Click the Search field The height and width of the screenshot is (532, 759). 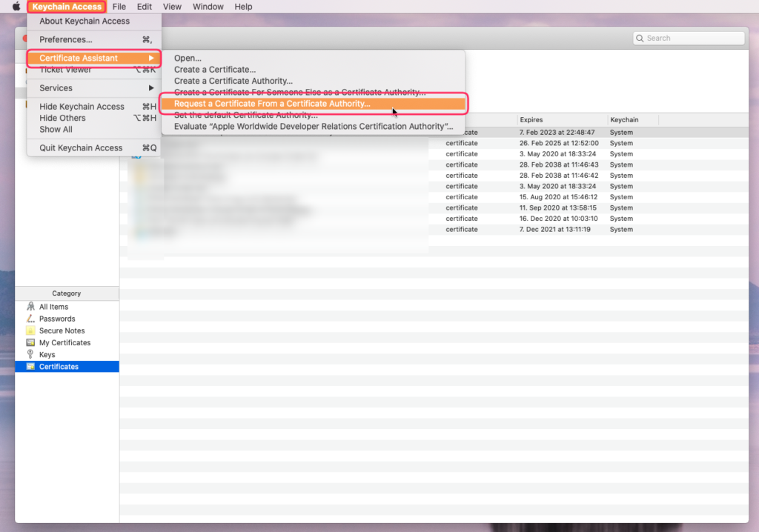(x=689, y=39)
